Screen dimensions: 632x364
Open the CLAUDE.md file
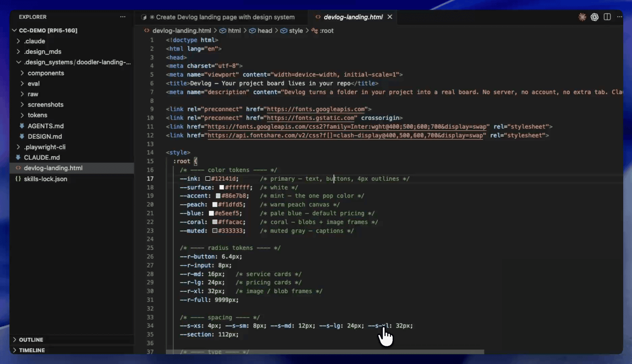[42, 157]
